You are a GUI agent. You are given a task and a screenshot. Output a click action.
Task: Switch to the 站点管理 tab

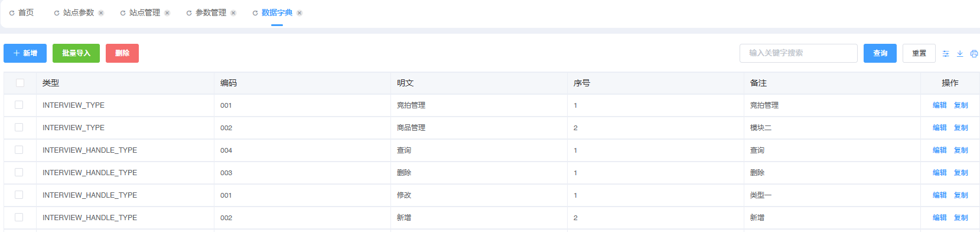click(145, 12)
